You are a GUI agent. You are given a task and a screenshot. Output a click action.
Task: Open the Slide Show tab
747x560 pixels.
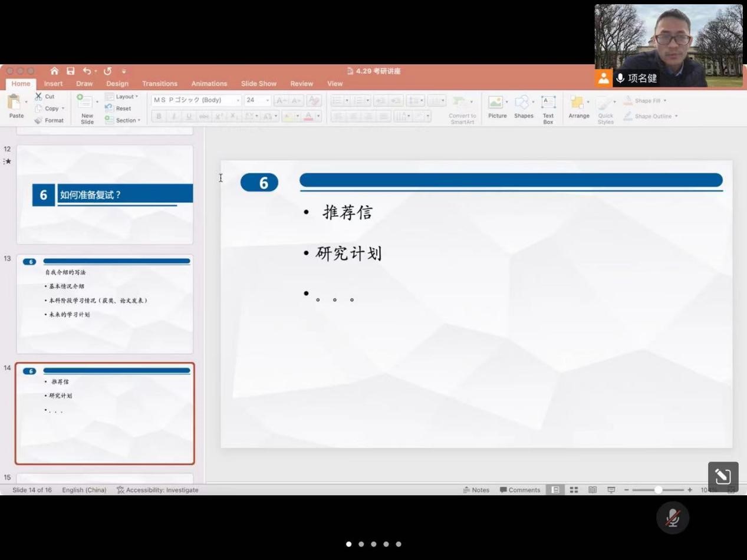258,84
